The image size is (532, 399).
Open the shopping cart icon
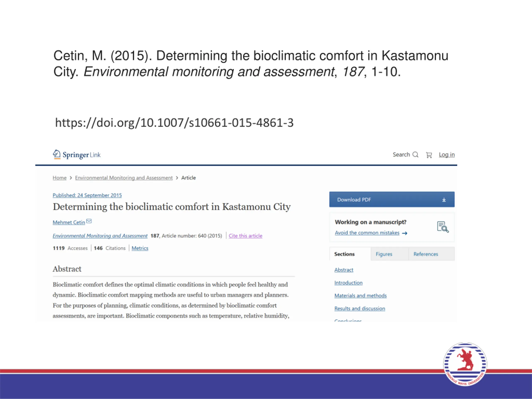pos(429,155)
